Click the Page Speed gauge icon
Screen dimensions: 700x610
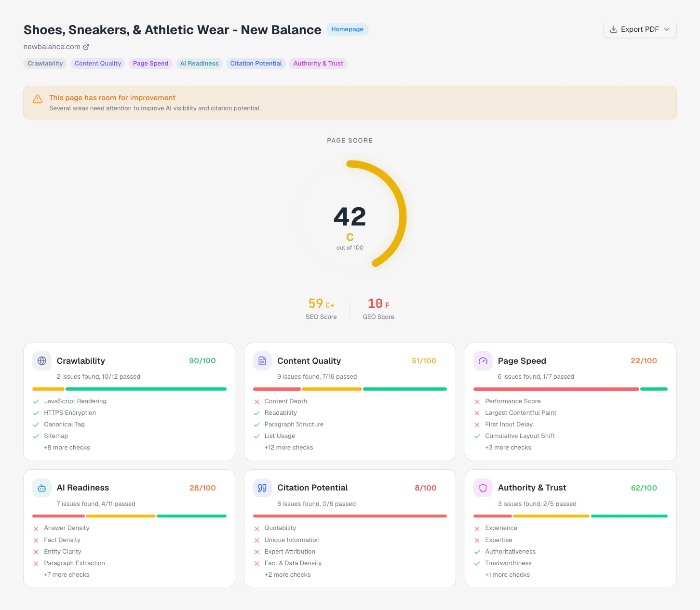[x=483, y=361]
